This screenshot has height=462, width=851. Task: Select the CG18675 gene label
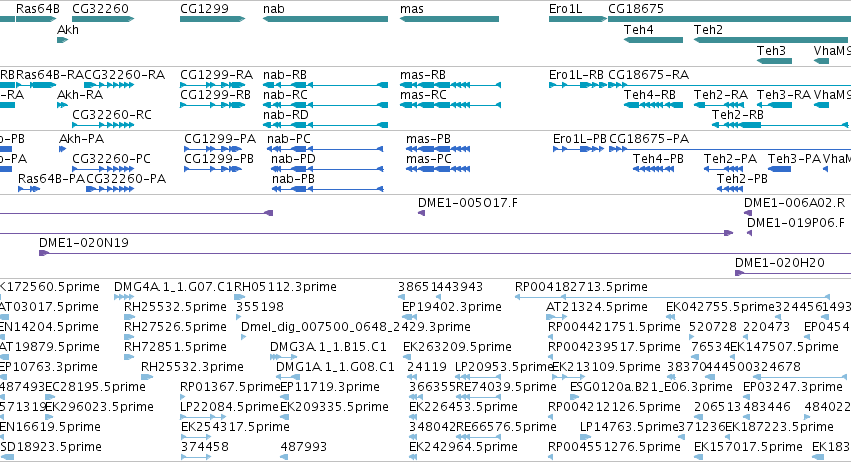636,9
